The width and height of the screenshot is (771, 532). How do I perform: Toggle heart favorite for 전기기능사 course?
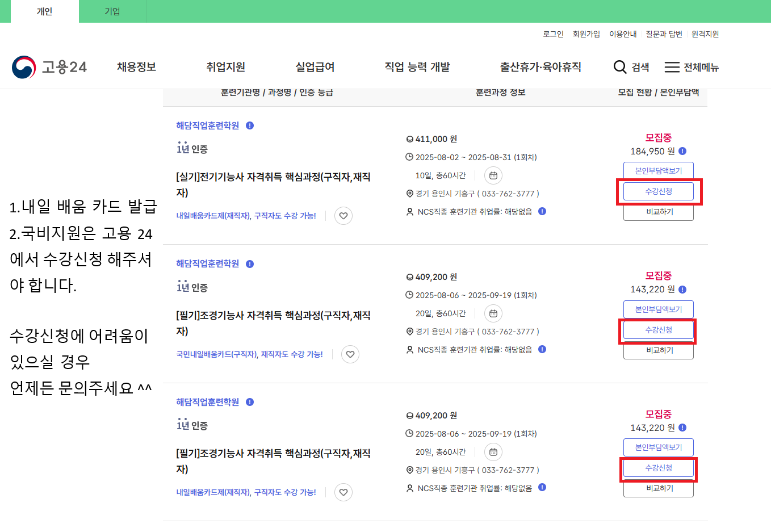pos(343,216)
